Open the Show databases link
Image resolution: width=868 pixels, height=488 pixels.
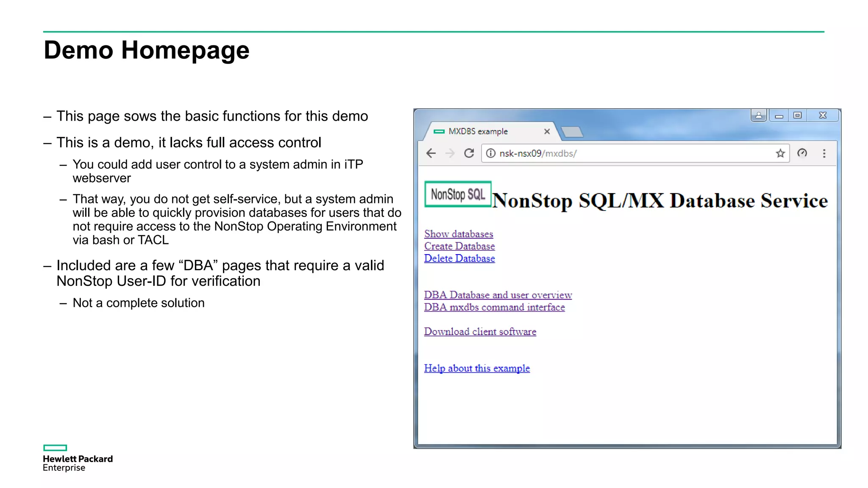coord(459,234)
